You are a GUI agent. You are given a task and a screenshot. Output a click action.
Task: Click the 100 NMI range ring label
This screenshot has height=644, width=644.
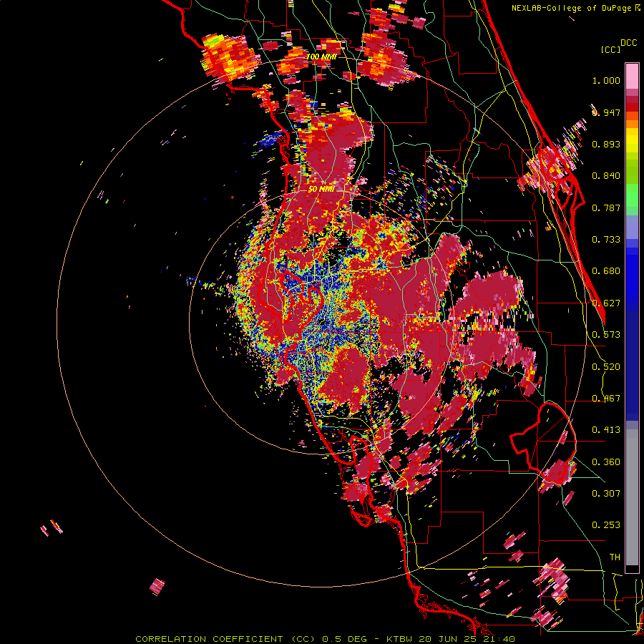click(x=321, y=57)
